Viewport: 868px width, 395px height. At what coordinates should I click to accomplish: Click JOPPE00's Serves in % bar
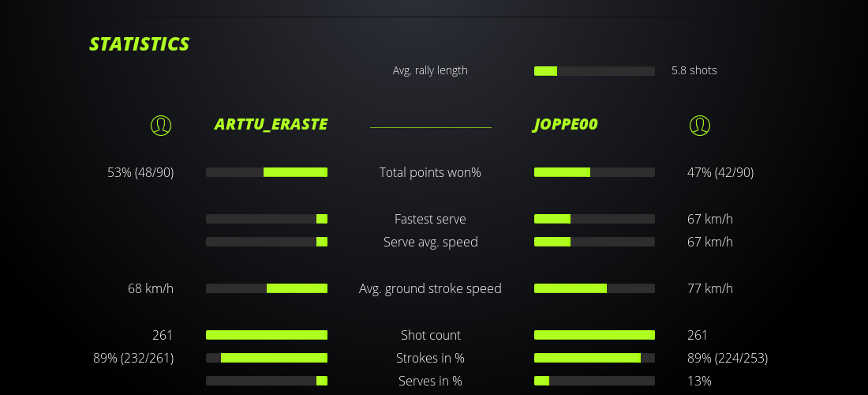coord(594,381)
